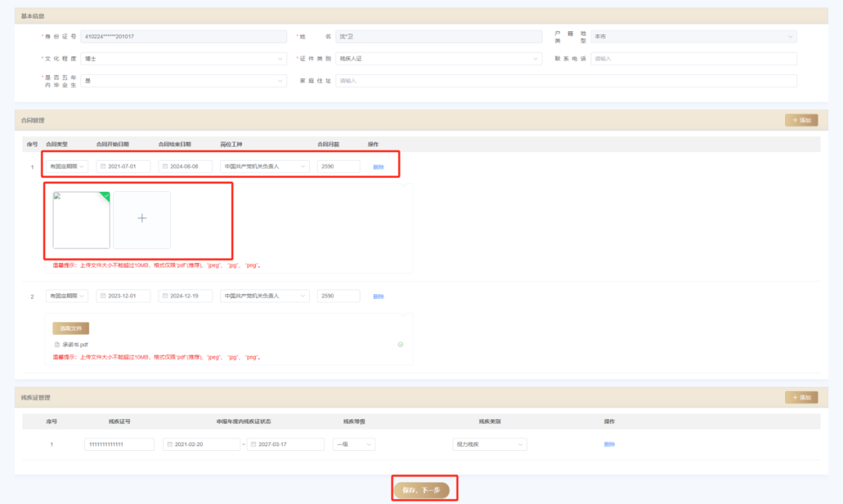Click the 残疾证号 field showing 1111111111111
843x504 pixels.
(119, 445)
